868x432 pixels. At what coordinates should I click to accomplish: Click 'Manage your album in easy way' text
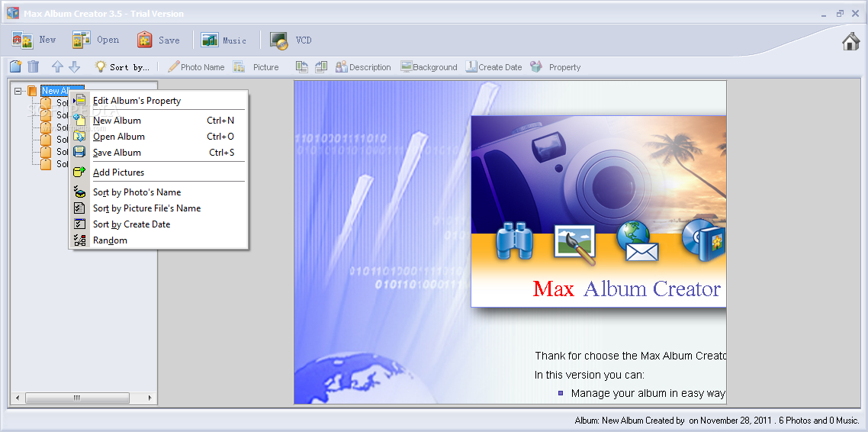click(x=648, y=393)
